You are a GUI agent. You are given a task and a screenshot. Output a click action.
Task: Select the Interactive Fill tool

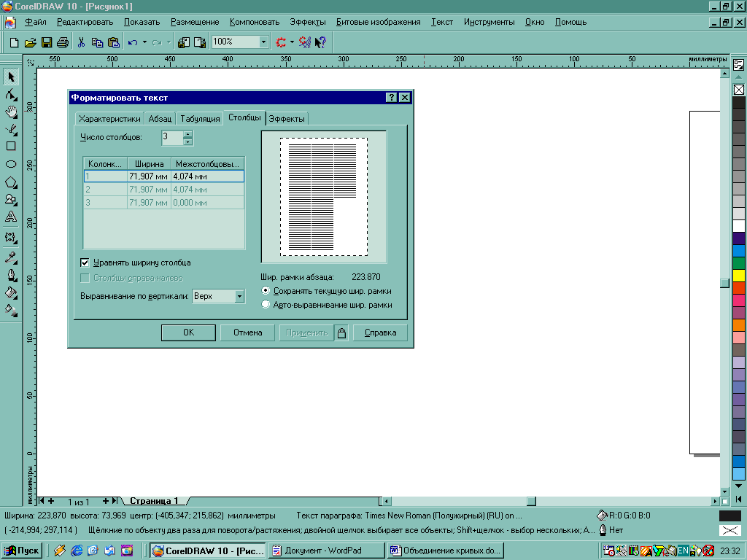click(11, 311)
